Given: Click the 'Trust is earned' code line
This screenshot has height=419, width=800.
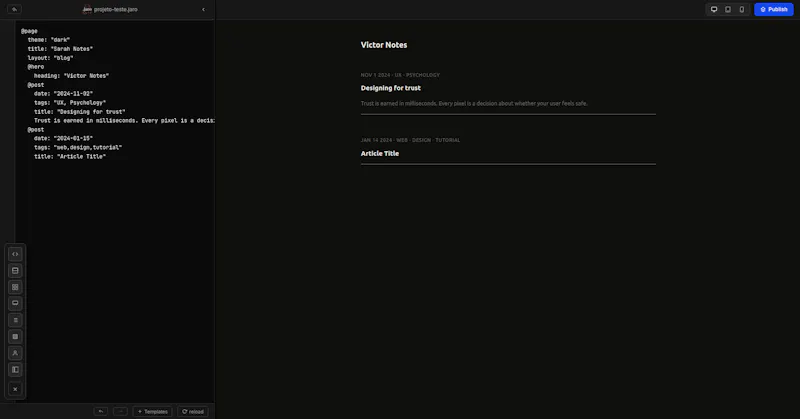Looking at the screenshot, I should coord(124,121).
